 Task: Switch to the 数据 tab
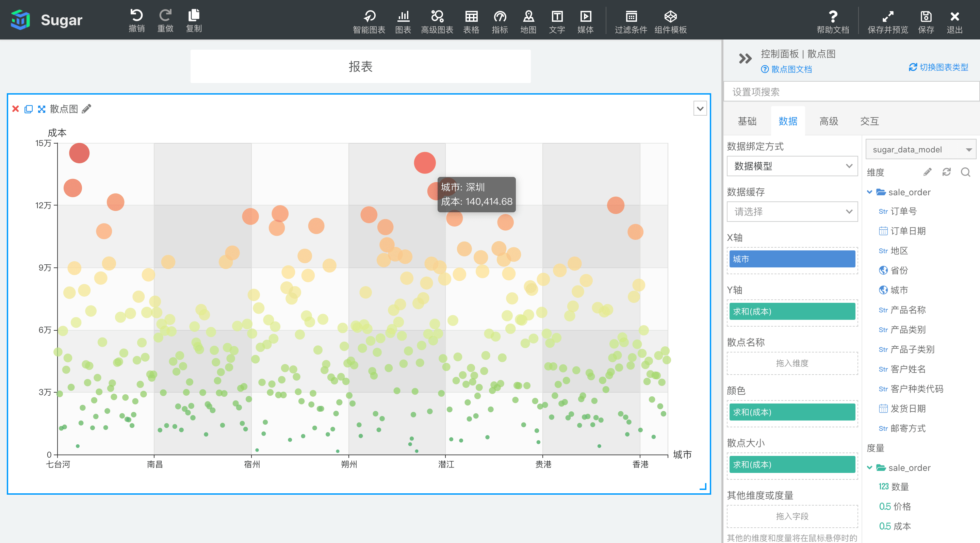coord(787,121)
